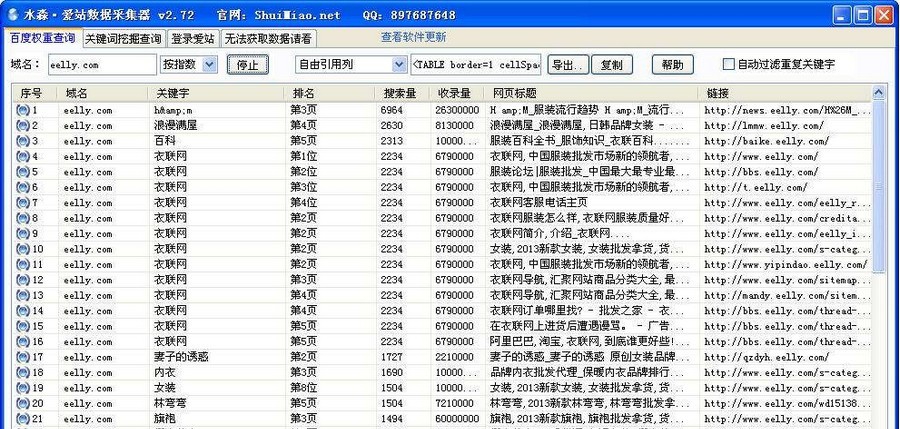This screenshot has width=900, height=429.
Task: Click link http://baike.eelly.com/
Action: 766,141
